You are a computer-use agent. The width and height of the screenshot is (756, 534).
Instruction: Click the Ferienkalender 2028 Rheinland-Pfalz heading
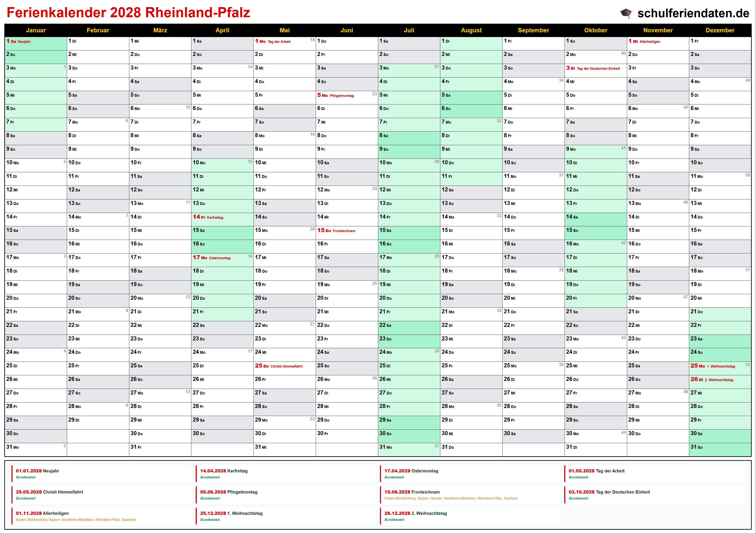click(x=128, y=13)
